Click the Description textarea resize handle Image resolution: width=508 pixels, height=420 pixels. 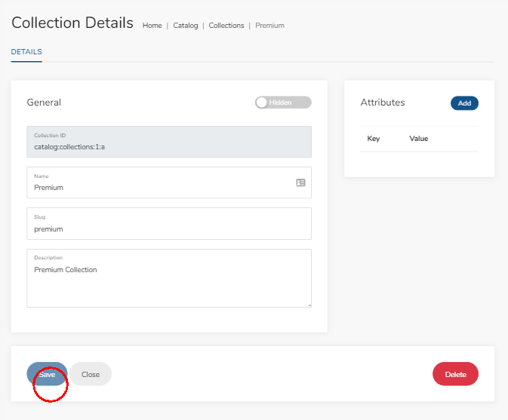click(309, 305)
